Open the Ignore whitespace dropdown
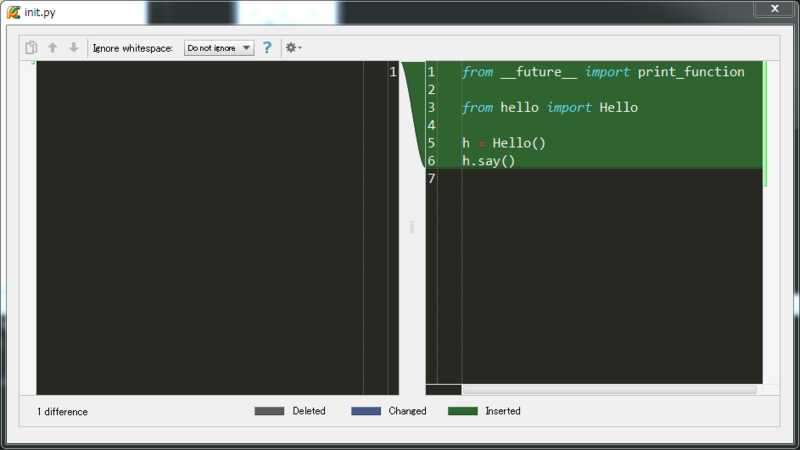The height and width of the screenshot is (450, 800). point(219,48)
